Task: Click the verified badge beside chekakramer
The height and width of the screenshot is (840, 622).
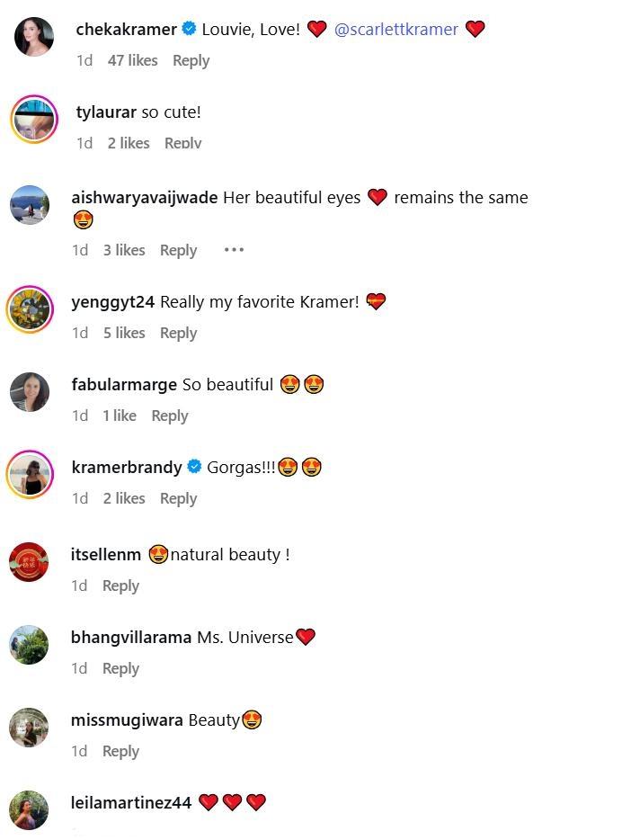Action: pyautogui.click(x=189, y=29)
